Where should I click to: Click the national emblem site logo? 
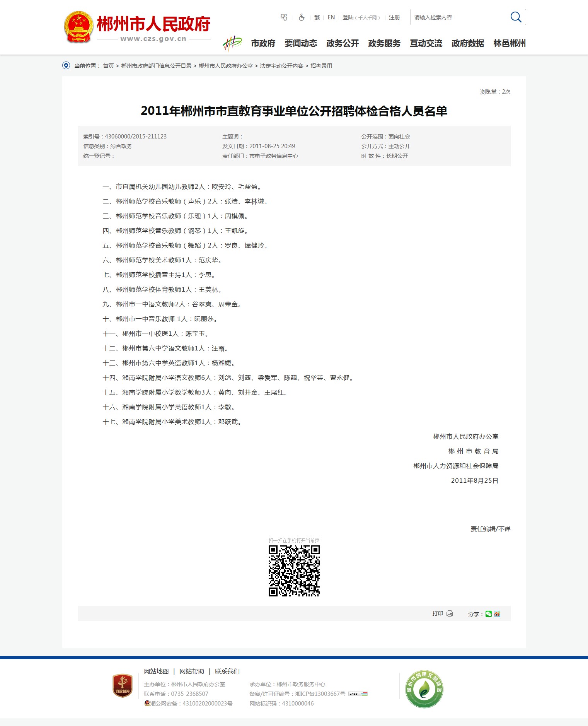78,27
